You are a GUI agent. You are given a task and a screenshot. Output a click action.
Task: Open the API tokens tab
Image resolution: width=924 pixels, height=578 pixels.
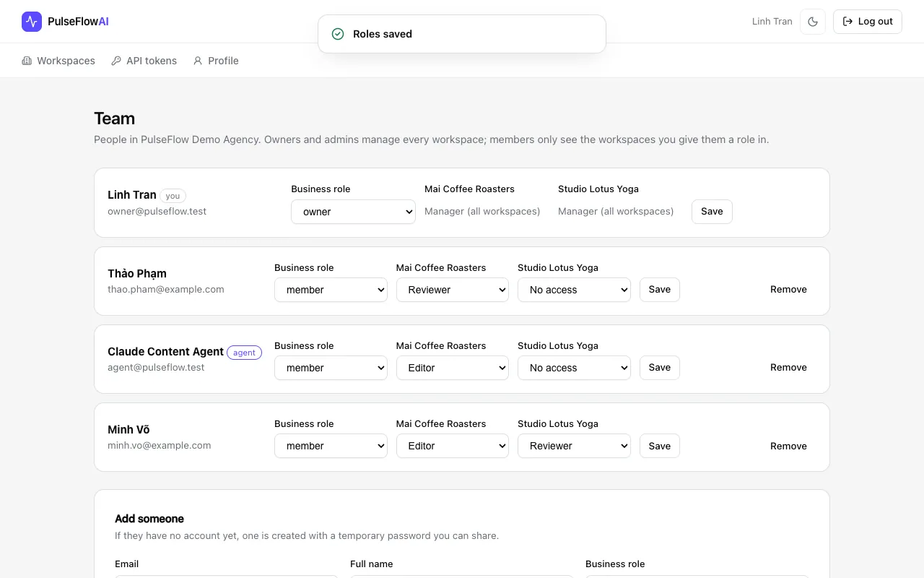pyautogui.click(x=144, y=61)
